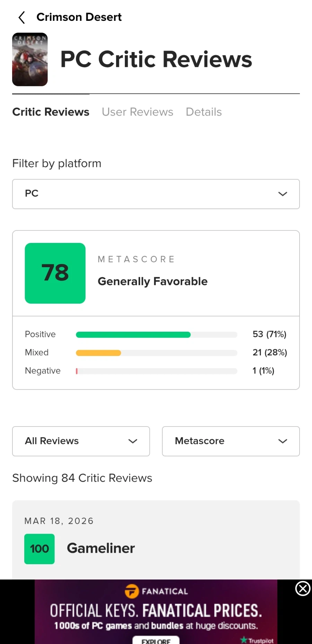Select the Critic Reviews tab
This screenshot has width=312, height=644.
click(51, 112)
